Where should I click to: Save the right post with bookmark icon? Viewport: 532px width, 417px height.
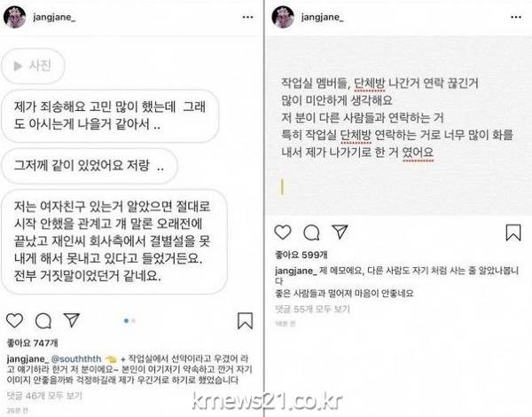tap(513, 232)
